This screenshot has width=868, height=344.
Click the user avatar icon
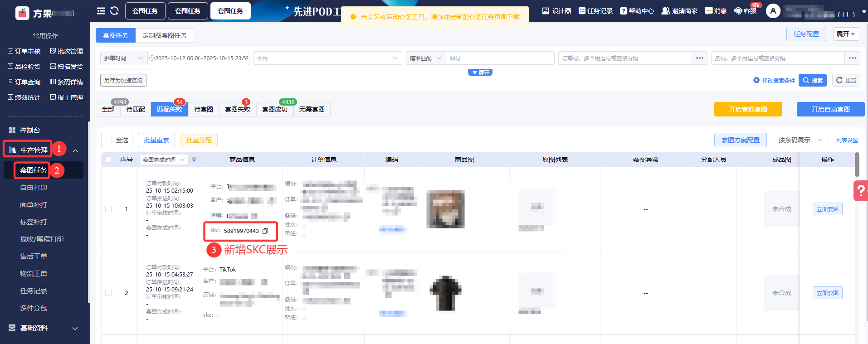coord(773,11)
